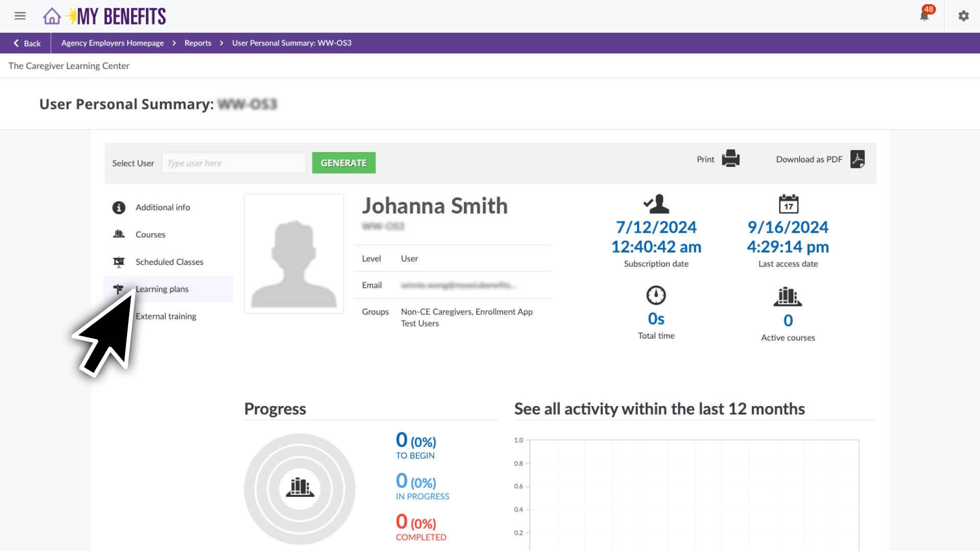
Task: Click the Download as PDF icon
Action: 857,159
